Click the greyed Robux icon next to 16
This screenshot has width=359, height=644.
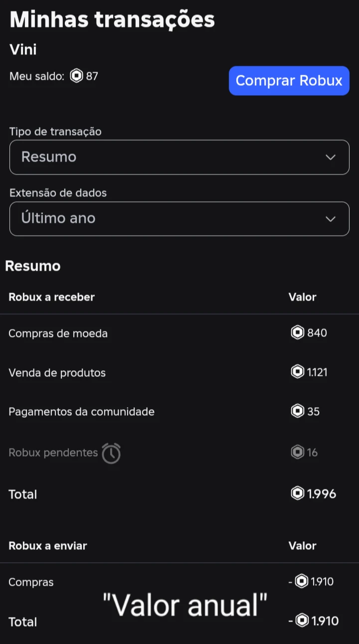(298, 452)
